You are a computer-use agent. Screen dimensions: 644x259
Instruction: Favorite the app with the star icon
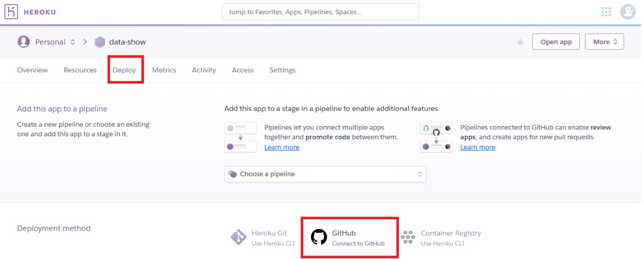coord(520,42)
